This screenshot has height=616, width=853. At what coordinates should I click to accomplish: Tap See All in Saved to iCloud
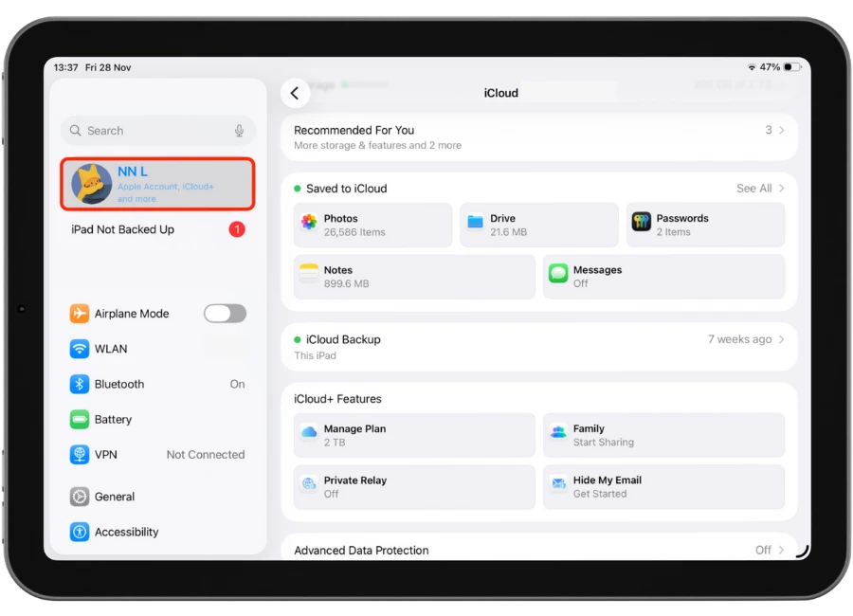(759, 189)
